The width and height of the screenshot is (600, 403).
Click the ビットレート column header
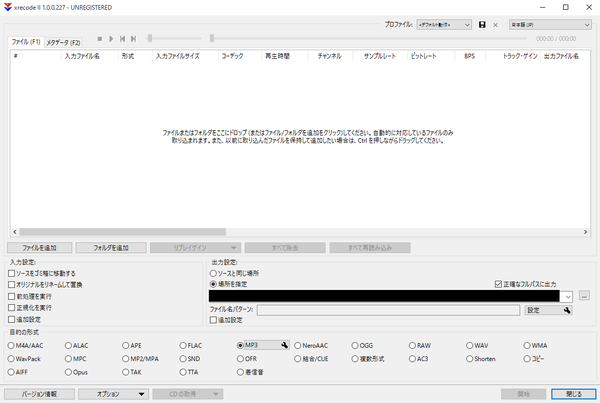tap(431, 56)
